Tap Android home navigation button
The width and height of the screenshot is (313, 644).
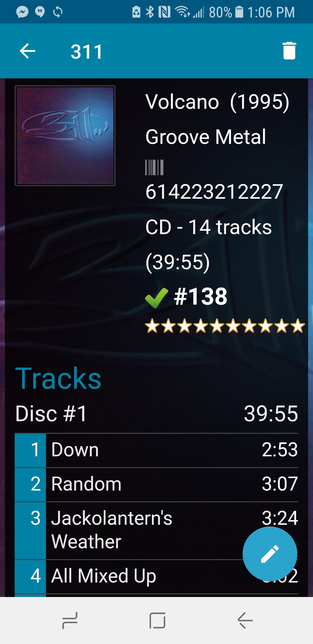point(157,621)
